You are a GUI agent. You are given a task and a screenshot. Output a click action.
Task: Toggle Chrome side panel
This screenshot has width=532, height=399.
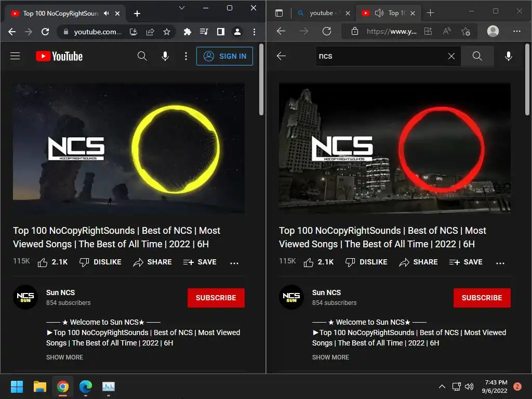tap(220, 32)
